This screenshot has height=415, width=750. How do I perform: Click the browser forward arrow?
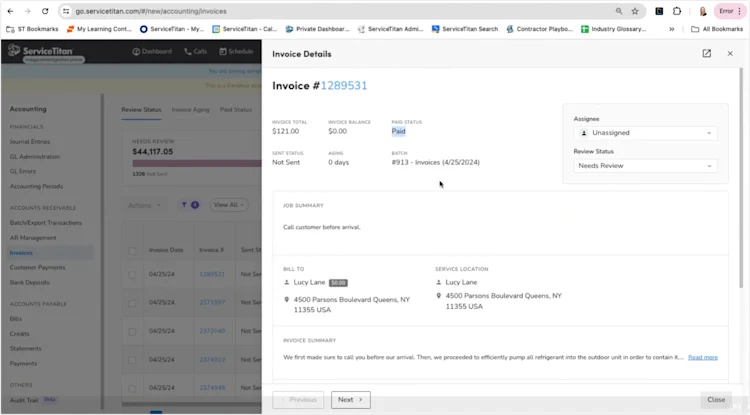click(27, 11)
